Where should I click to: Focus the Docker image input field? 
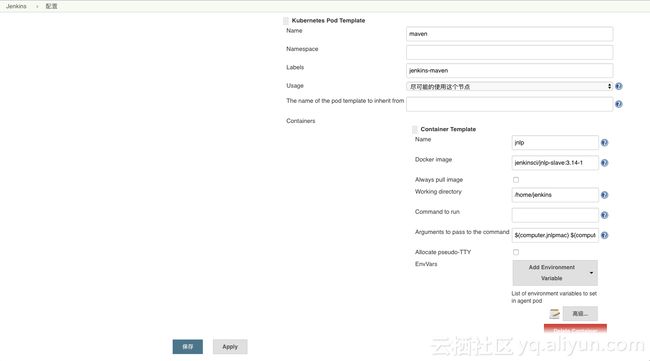[555, 163]
